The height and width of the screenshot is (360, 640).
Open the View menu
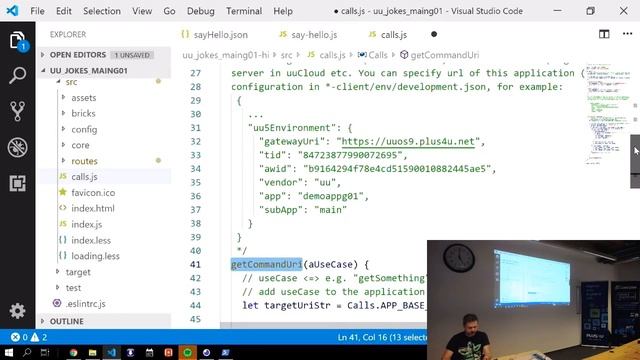click(x=142, y=11)
